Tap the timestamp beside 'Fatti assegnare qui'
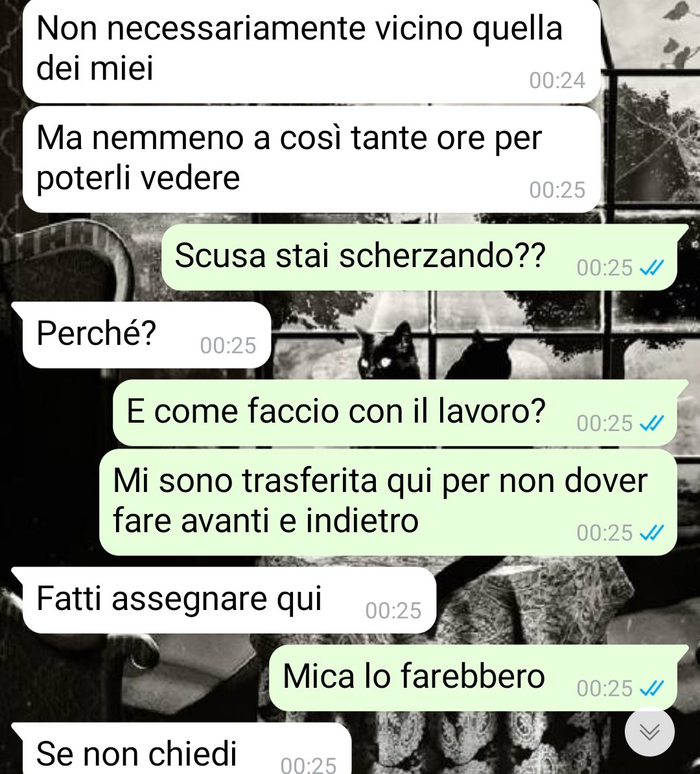The height and width of the screenshot is (774, 700). click(393, 611)
